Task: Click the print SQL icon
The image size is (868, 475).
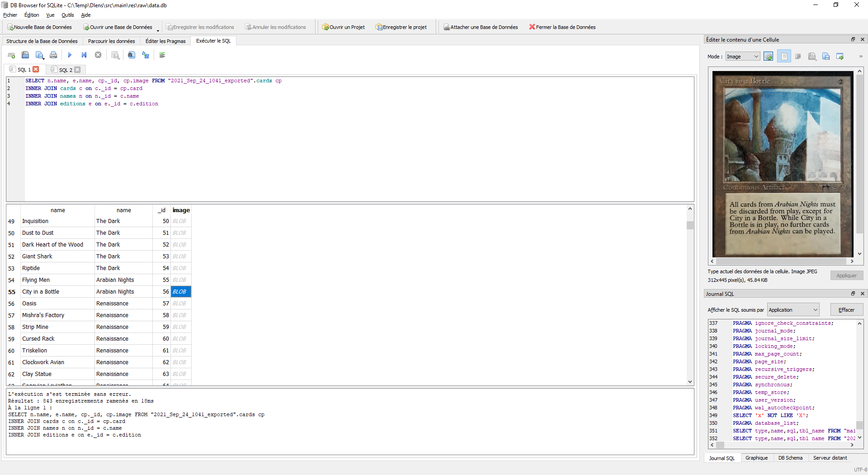Action: coord(53,55)
